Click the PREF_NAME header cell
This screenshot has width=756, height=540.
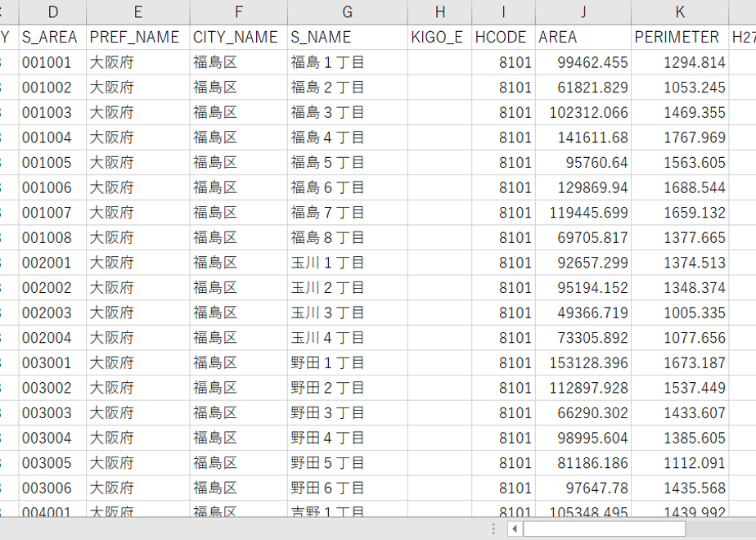click(138, 37)
